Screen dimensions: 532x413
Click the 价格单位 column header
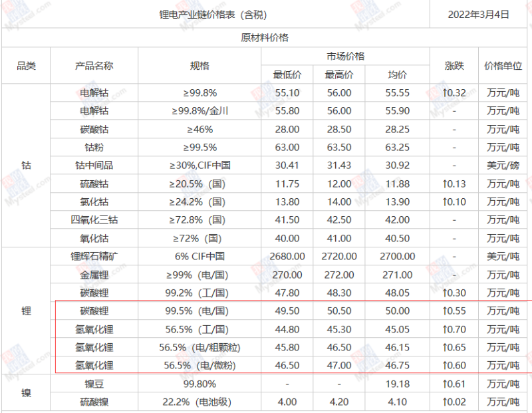pyautogui.click(x=503, y=65)
